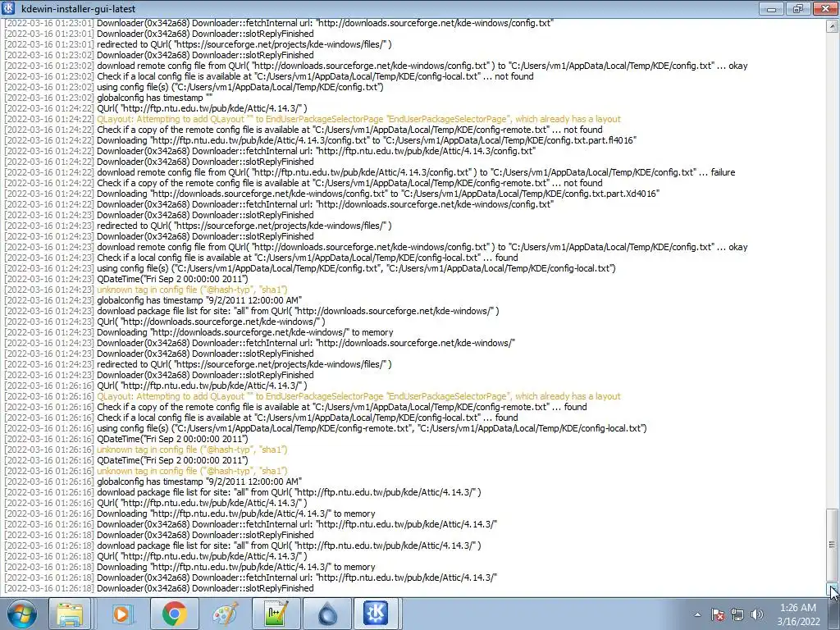Show hidden tray icons arrow
This screenshot has height=630, width=840.
697,614
